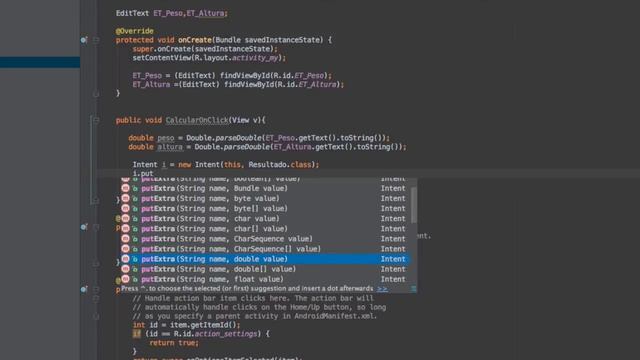Image resolution: width=640 pixels, height=360 pixels.
Task: Select putExtra(String name, CharSequence[] value) entry
Action: (266, 249)
